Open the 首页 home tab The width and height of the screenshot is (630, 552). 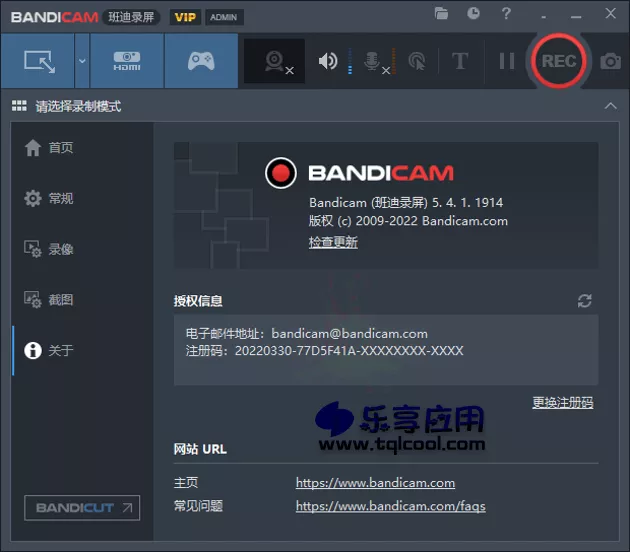49,147
